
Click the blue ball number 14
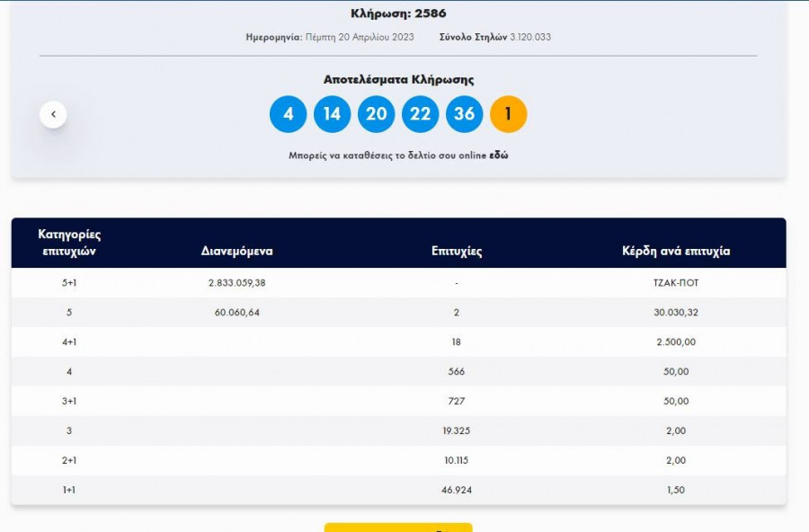[x=333, y=114]
